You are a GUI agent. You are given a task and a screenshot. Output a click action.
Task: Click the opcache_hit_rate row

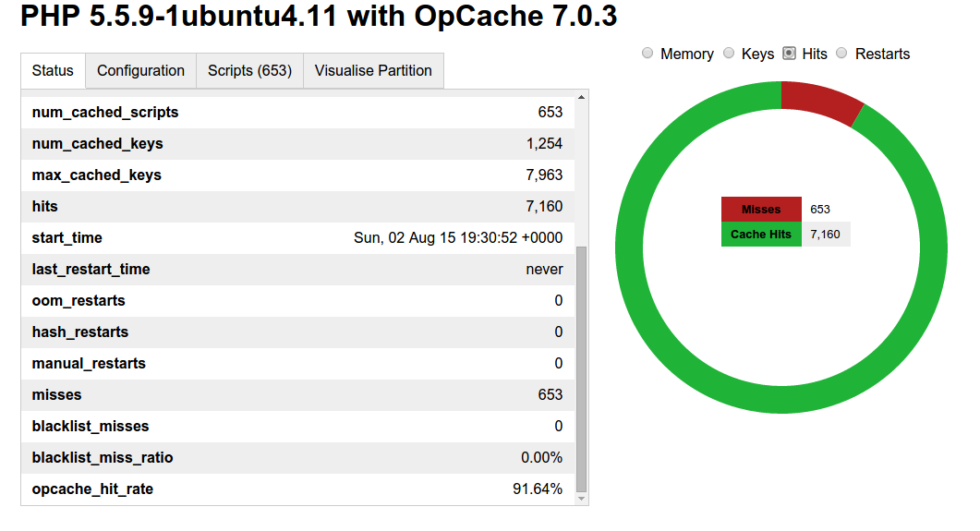[297, 489]
